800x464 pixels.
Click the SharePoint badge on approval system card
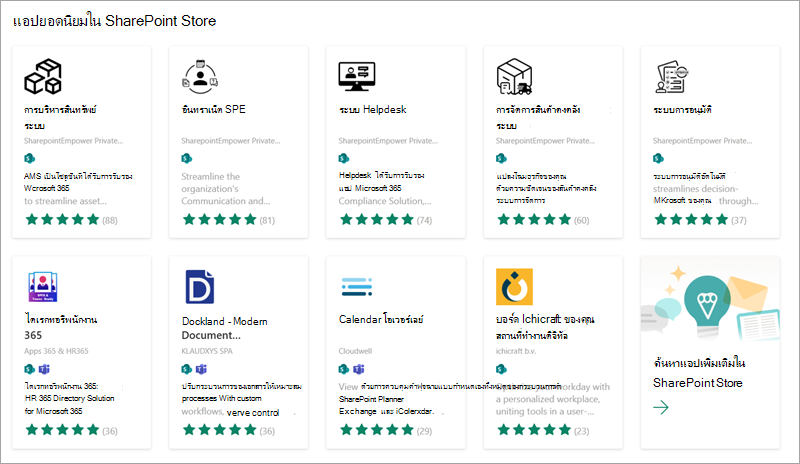[659, 158]
